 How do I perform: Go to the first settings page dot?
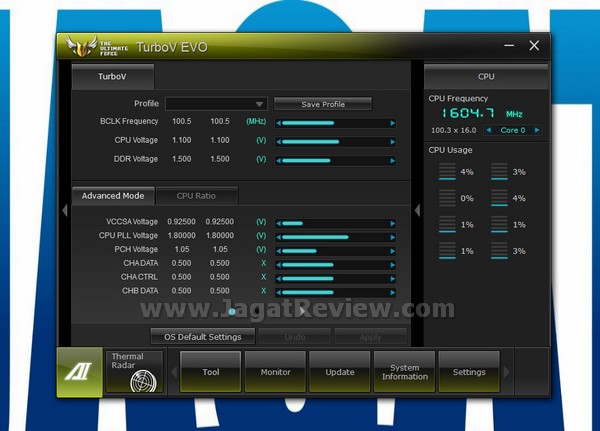pyautogui.click(x=232, y=312)
